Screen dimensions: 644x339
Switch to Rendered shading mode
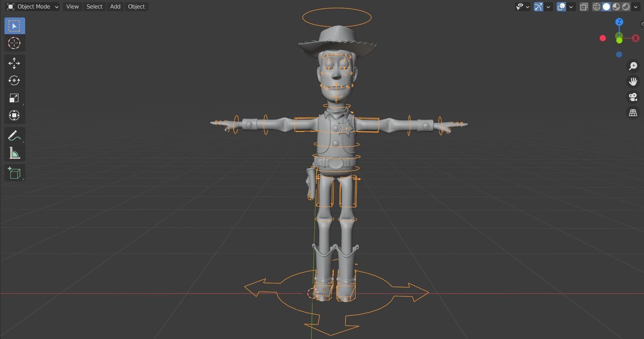(x=626, y=6)
